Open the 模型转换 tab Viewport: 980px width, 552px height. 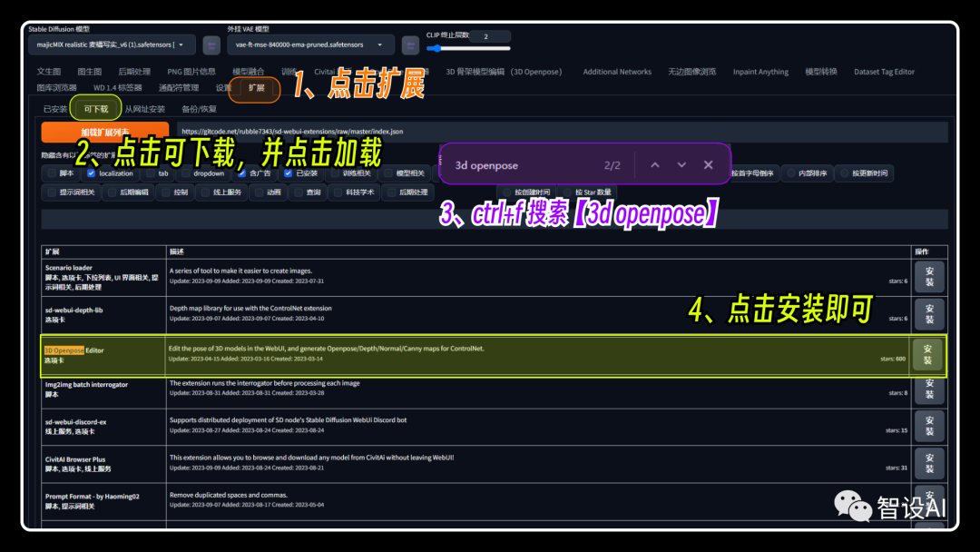coord(820,72)
